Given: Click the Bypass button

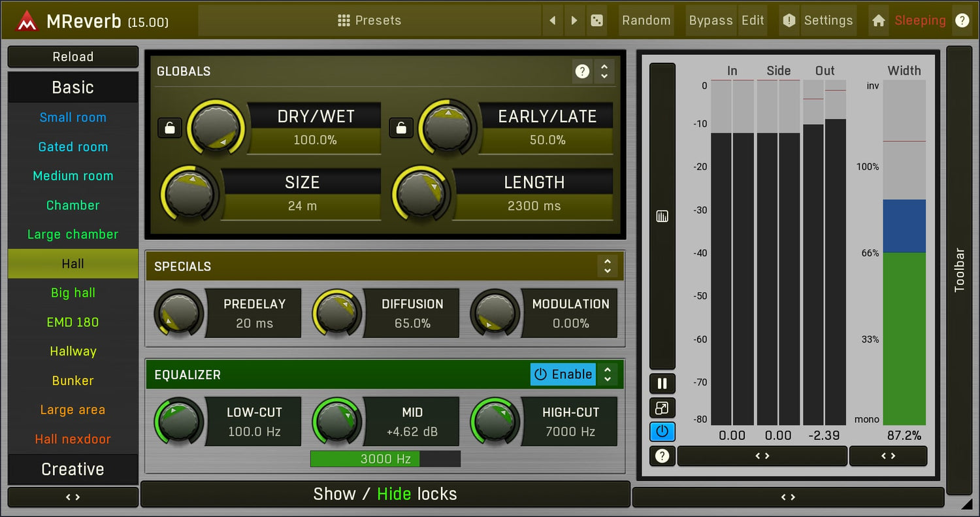Looking at the screenshot, I should coord(711,21).
